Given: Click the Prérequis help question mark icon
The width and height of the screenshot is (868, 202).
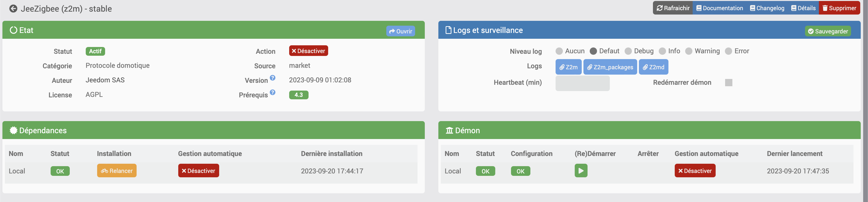Looking at the screenshot, I should 273,92.
